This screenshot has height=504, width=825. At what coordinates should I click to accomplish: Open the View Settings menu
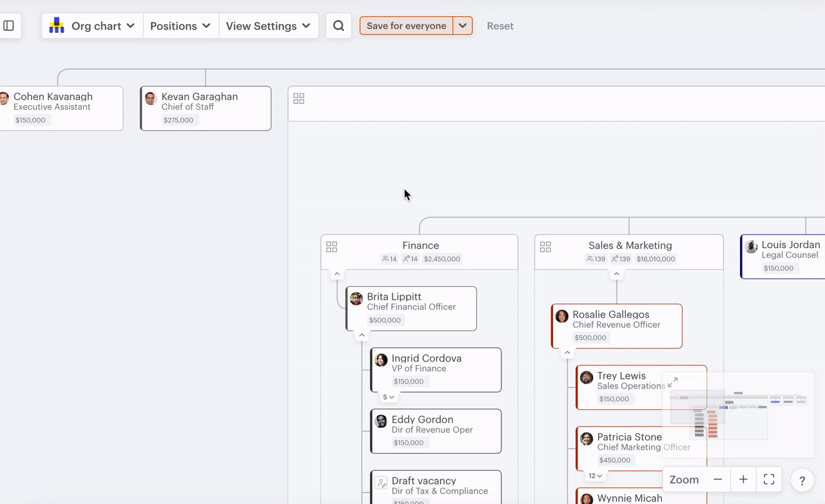268,26
